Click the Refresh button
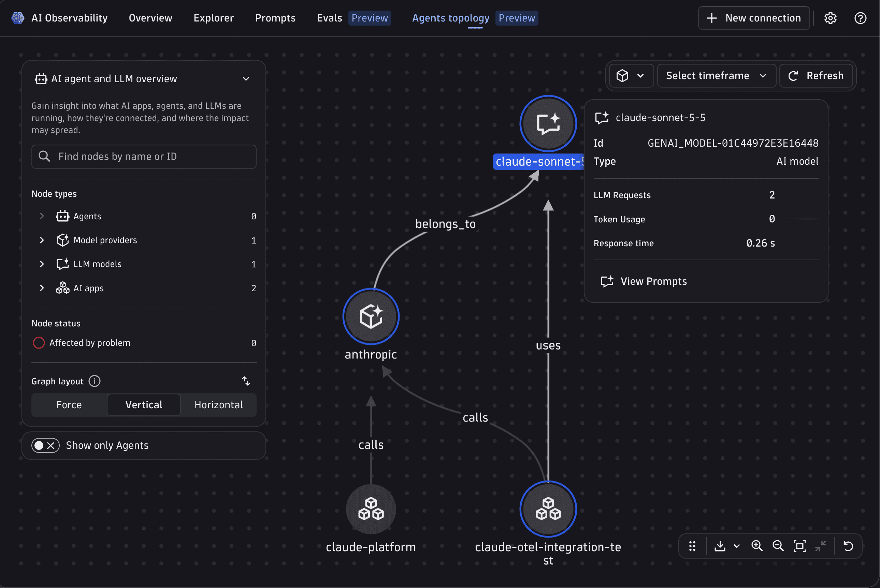 816,76
